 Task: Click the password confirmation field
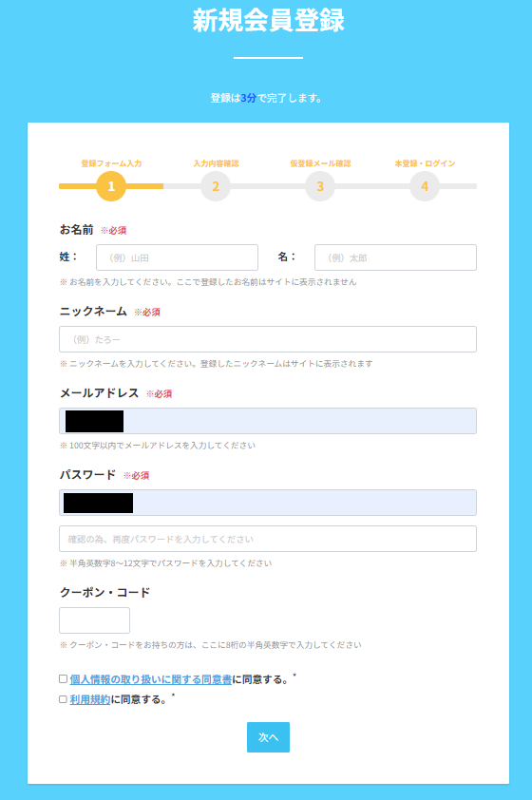pyautogui.click(x=268, y=539)
